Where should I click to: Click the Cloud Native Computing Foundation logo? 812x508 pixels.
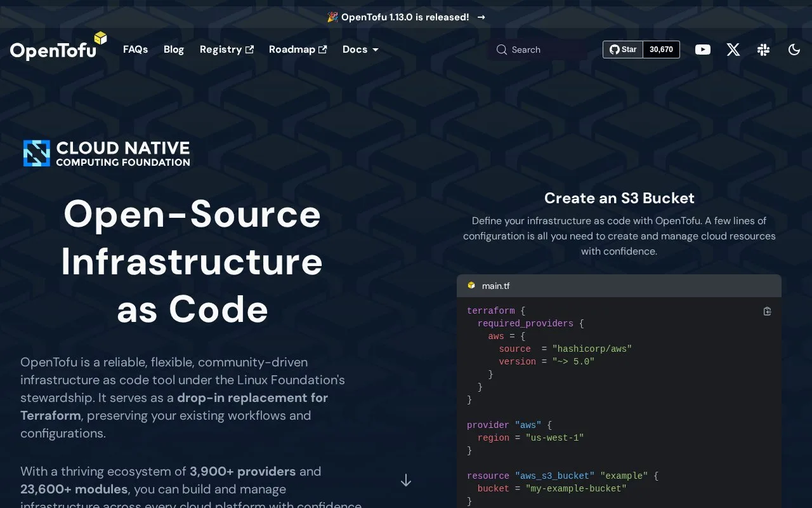(x=107, y=153)
